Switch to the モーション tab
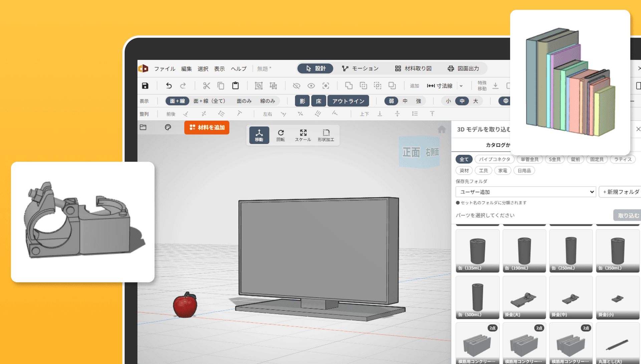The height and width of the screenshot is (364, 641). 360,68
